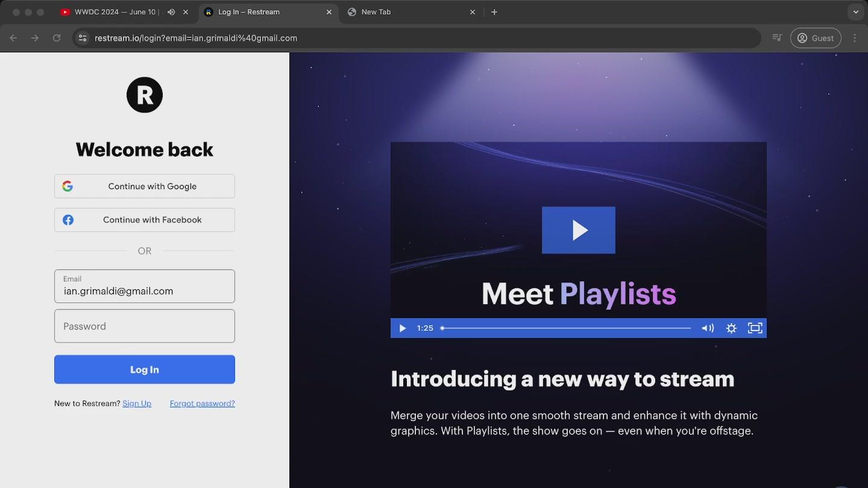Reload the page

click(57, 38)
